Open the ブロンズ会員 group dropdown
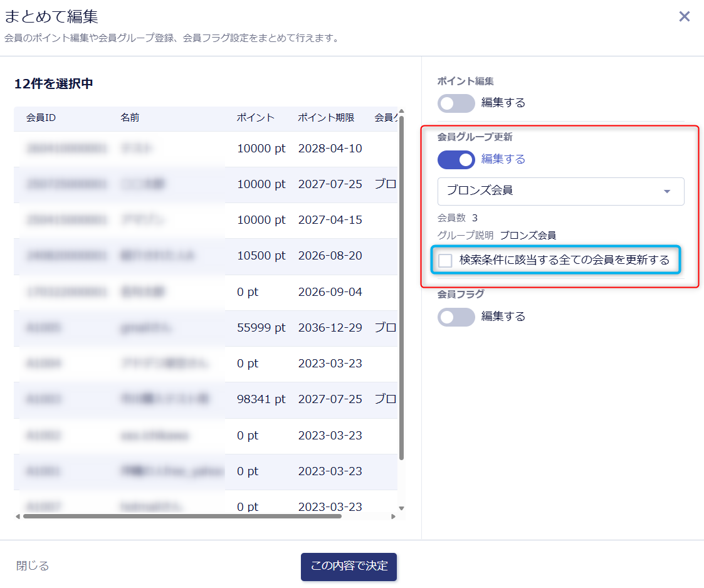The width and height of the screenshot is (704, 588). coord(561,191)
